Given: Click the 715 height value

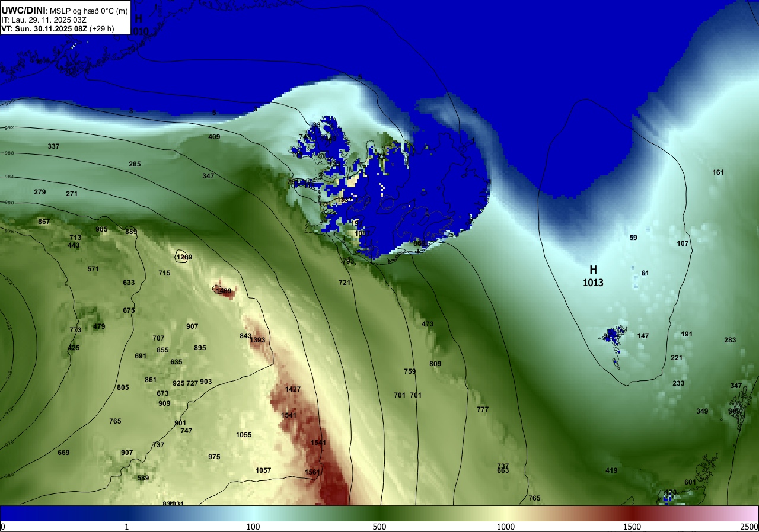Looking at the screenshot, I should coord(164,273).
